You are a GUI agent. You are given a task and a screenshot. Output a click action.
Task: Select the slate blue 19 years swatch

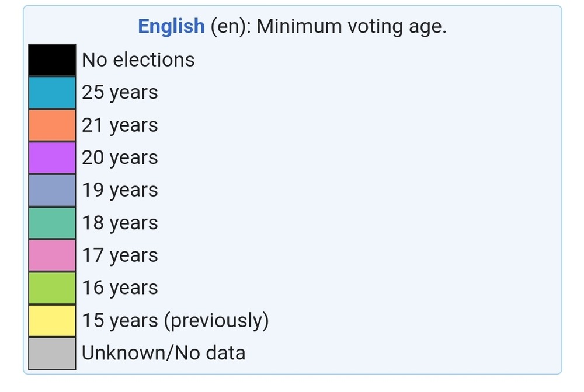52,190
